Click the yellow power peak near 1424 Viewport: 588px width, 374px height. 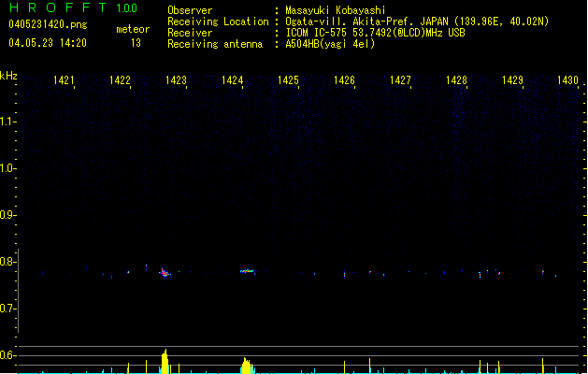[x=247, y=366]
